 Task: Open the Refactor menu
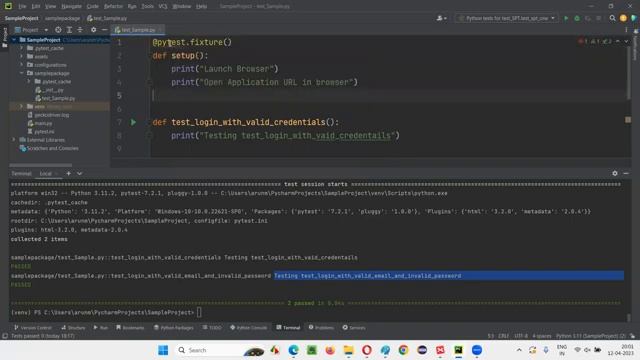(x=113, y=6)
